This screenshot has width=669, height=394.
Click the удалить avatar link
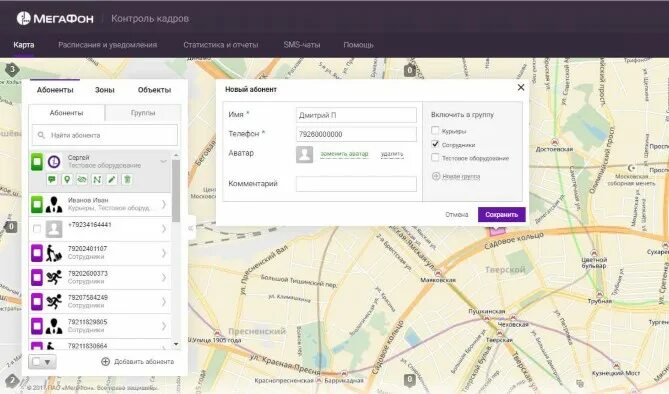(x=392, y=154)
